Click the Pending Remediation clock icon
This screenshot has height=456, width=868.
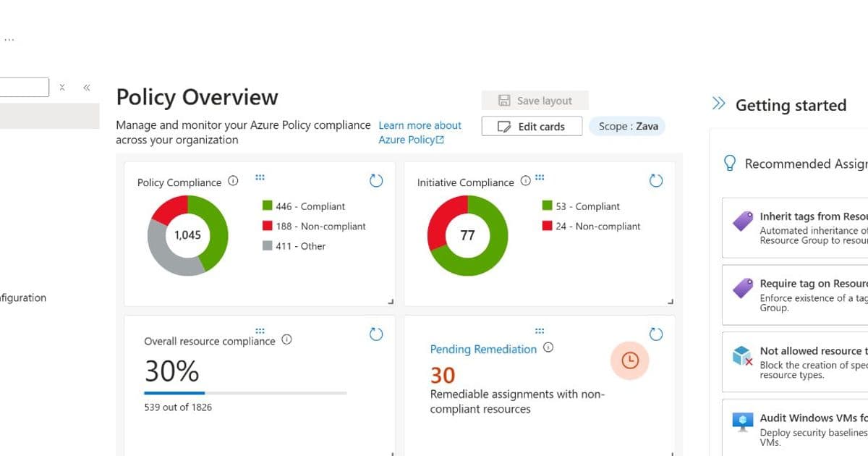click(629, 360)
